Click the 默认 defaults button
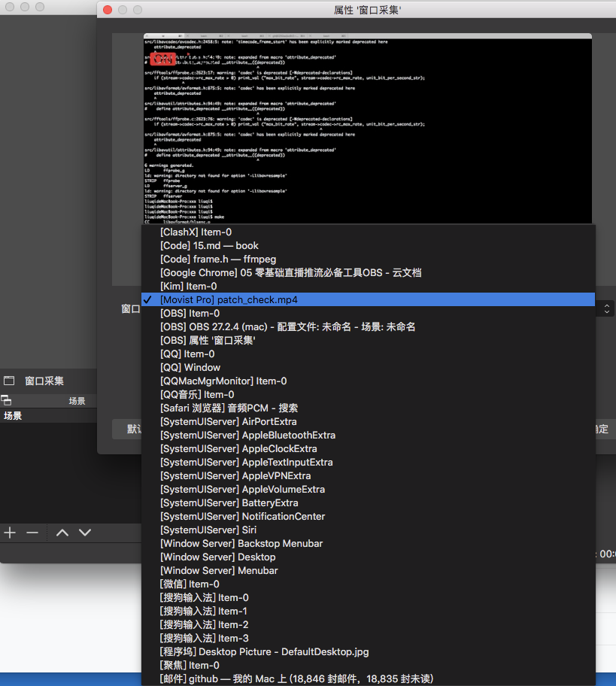This screenshot has width=616, height=686. (x=132, y=429)
